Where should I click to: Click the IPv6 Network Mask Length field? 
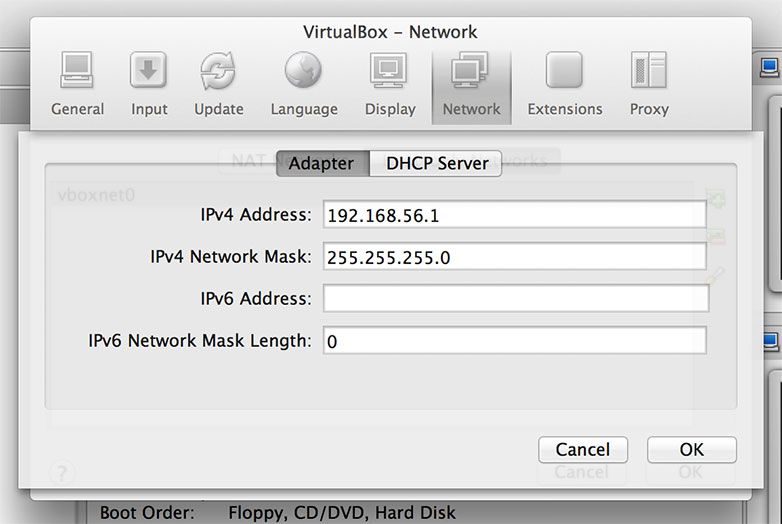(514, 341)
